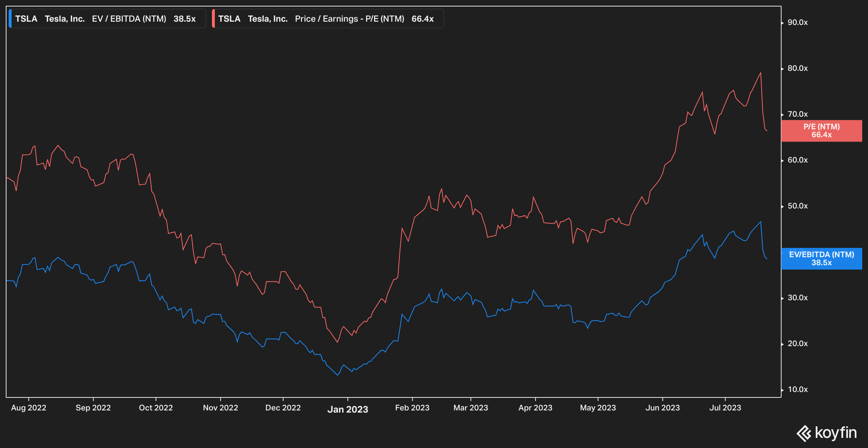Select the EV / EBITDA (NTM) legend box
This screenshot has width=868, height=448.
(x=107, y=19)
